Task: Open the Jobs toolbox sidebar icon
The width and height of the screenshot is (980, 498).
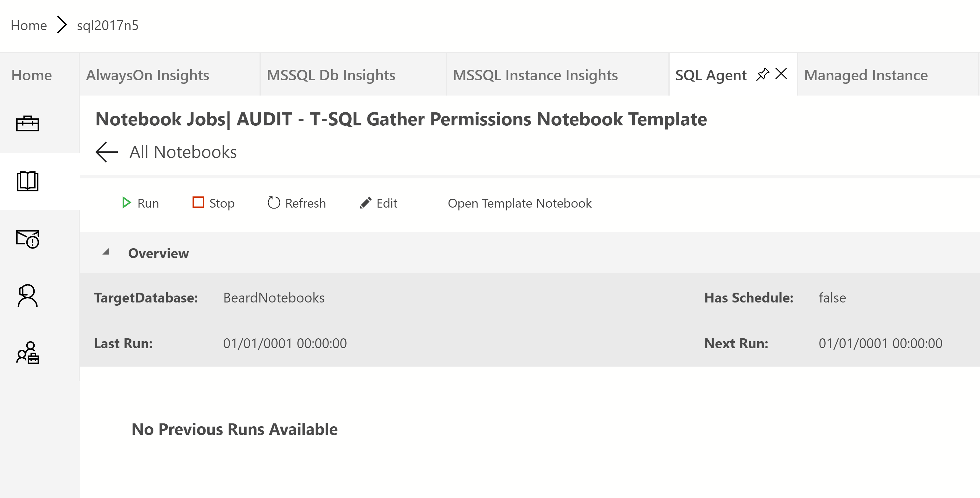Action: (27, 123)
